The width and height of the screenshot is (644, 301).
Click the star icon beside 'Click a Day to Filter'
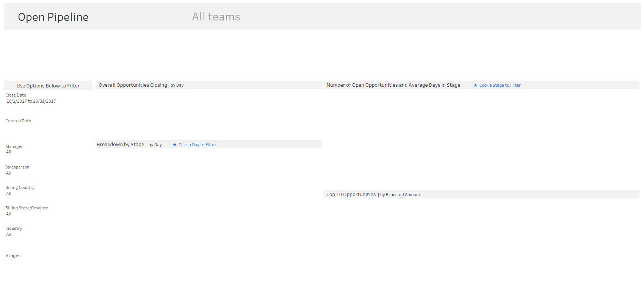click(x=175, y=145)
